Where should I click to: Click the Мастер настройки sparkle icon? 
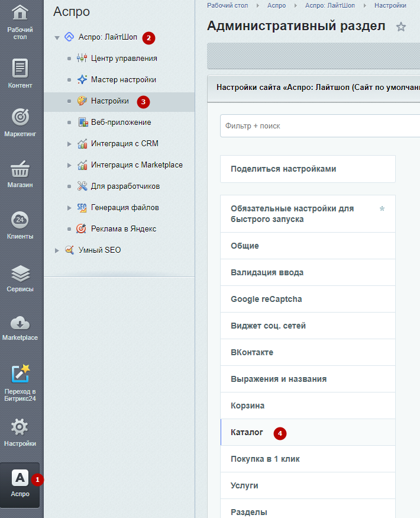pyautogui.click(x=82, y=79)
